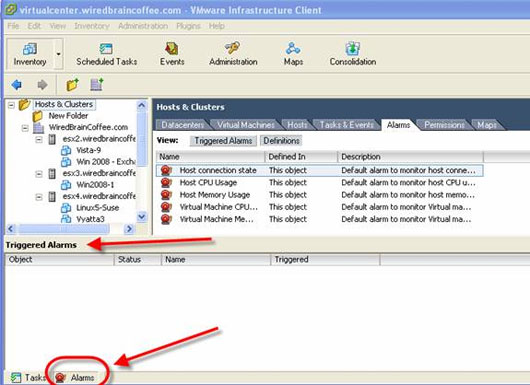Screen dimensions: 530x385
Task: Select Hosts & Clusters folder icon in tree
Action: [x=24, y=104]
